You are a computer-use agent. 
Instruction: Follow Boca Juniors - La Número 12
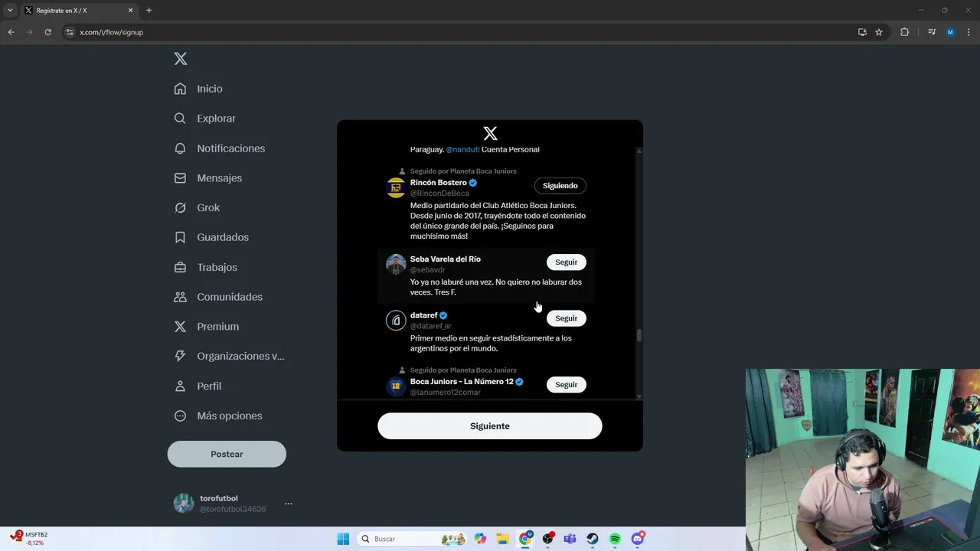pos(567,385)
